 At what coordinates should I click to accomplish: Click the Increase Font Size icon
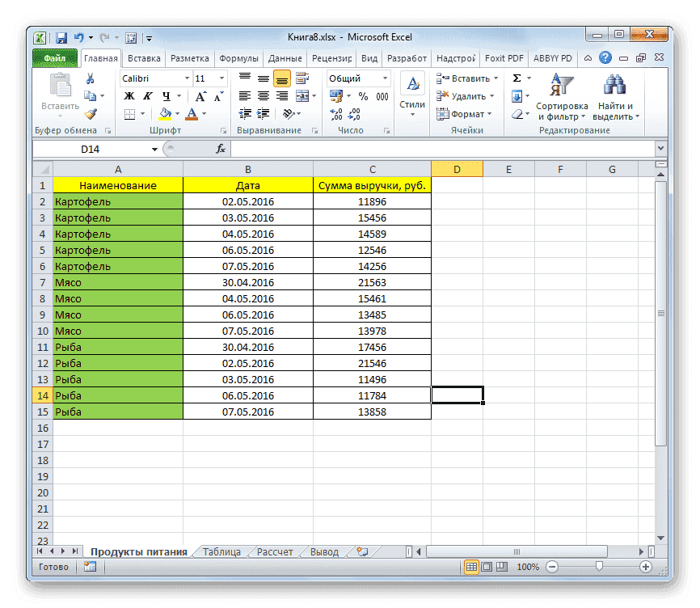(200, 95)
